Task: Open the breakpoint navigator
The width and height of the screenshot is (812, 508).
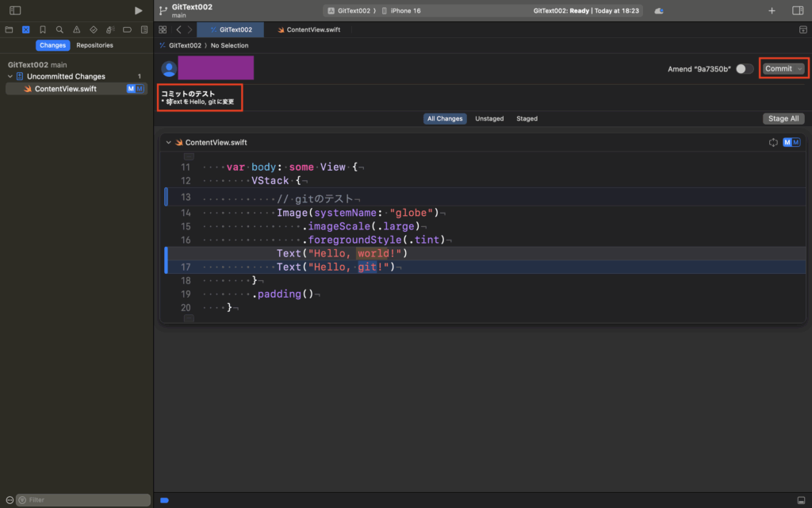Action: pyautogui.click(x=127, y=29)
